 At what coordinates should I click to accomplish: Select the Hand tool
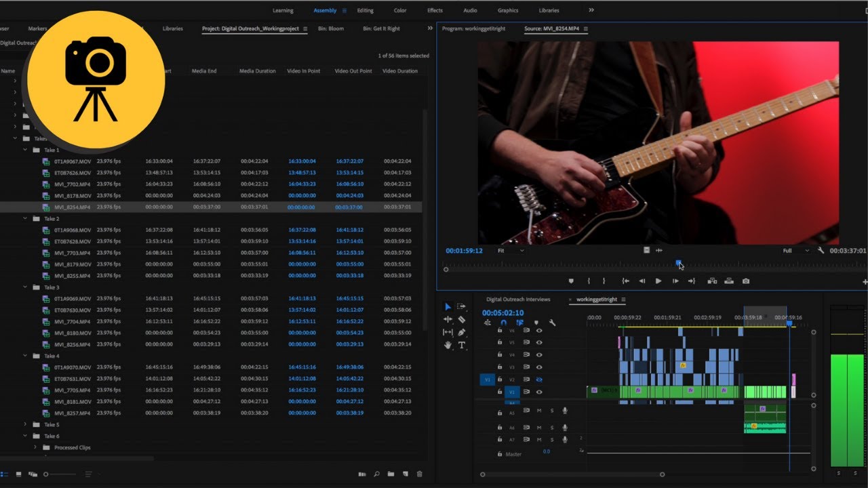coord(448,345)
